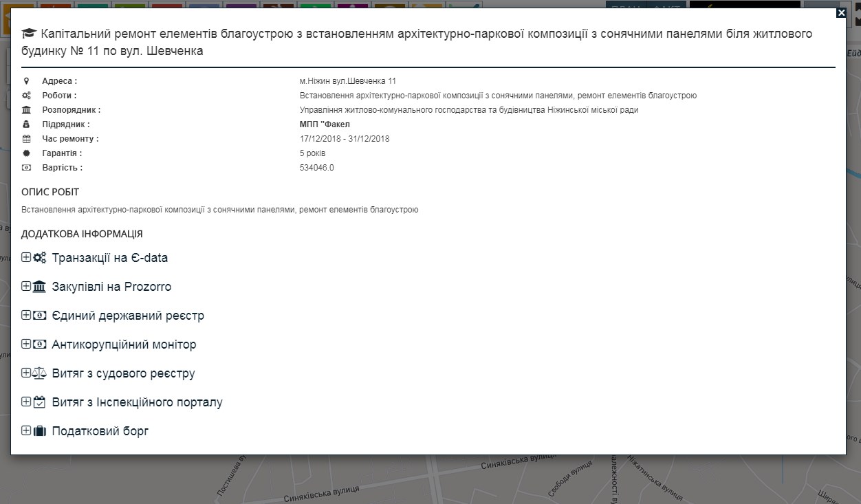Click the address value м.Ніжин вул.Шевченка 11
The image size is (861, 504).
pos(348,81)
